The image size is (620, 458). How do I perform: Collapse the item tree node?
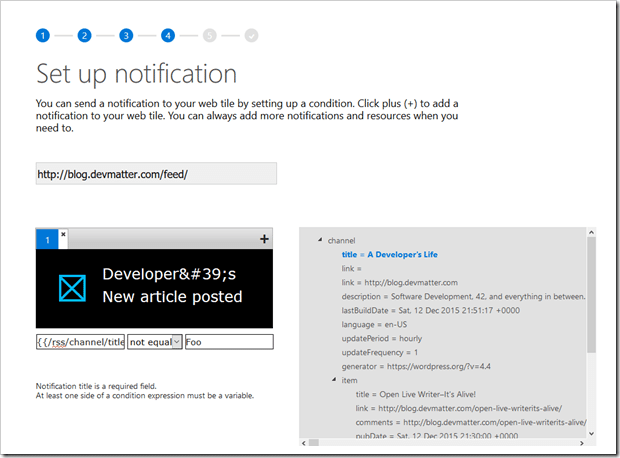[333, 380]
